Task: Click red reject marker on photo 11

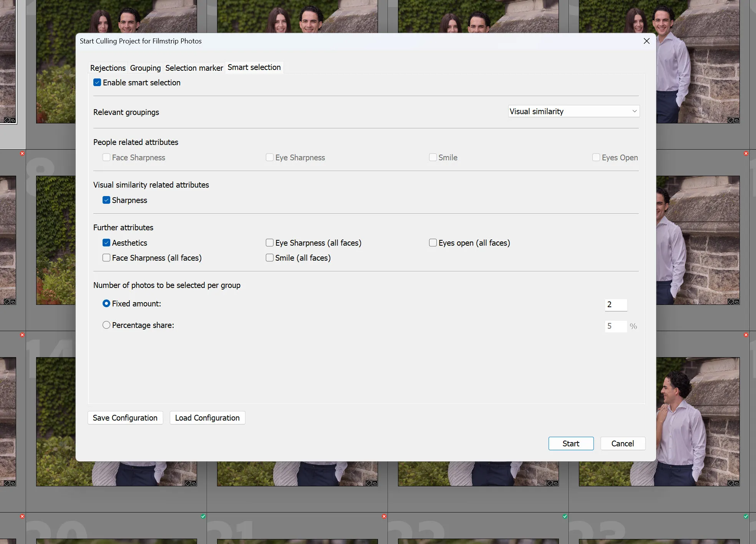Action: click(x=746, y=153)
